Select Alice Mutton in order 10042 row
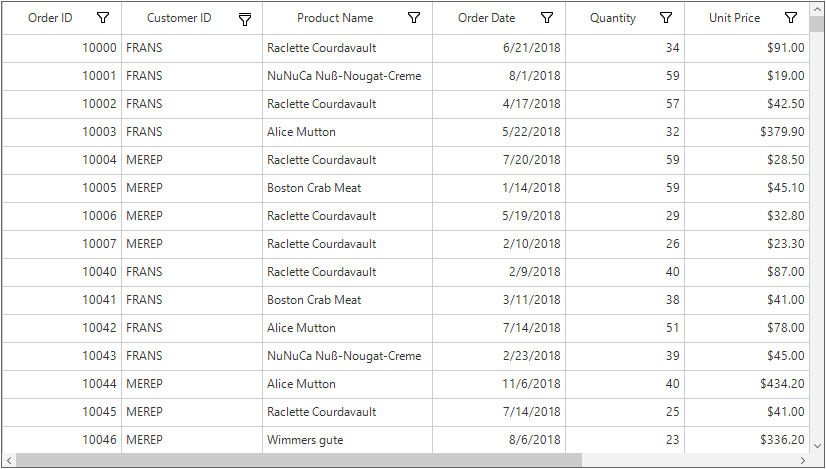This screenshot has width=826, height=469. [347, 328]
